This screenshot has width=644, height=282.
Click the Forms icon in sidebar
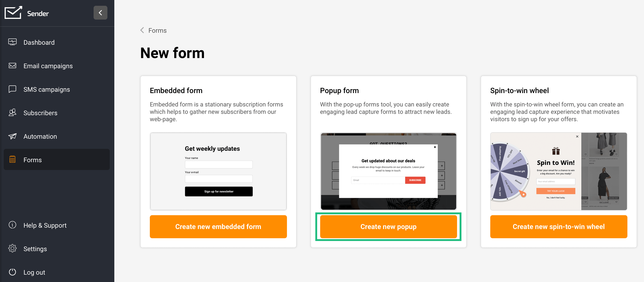[12, 160]
